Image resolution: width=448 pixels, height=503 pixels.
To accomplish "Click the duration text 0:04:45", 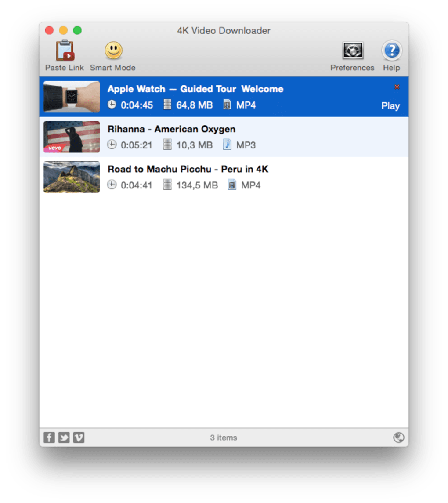I will pyautogui.click(x=137, y=105).
